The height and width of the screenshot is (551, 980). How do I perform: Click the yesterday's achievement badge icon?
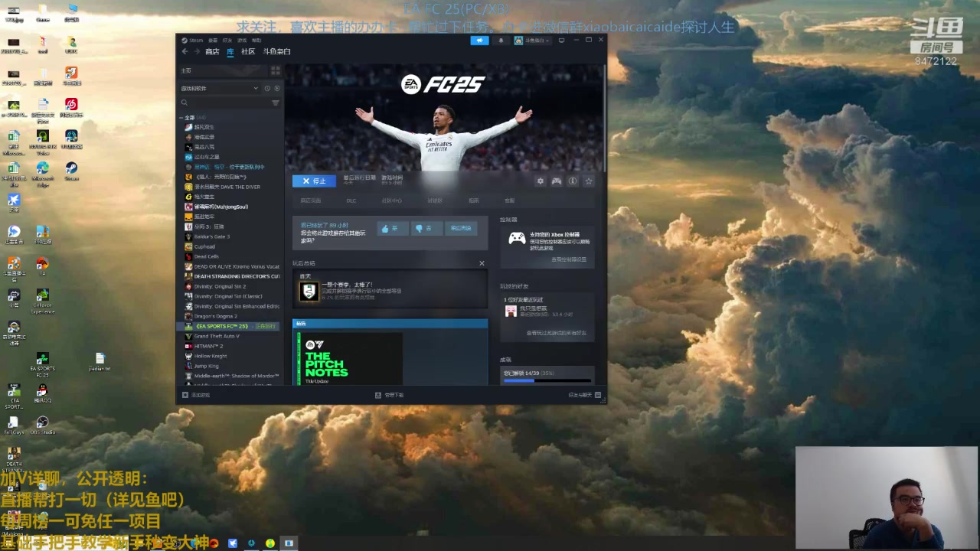coord(309,292)
